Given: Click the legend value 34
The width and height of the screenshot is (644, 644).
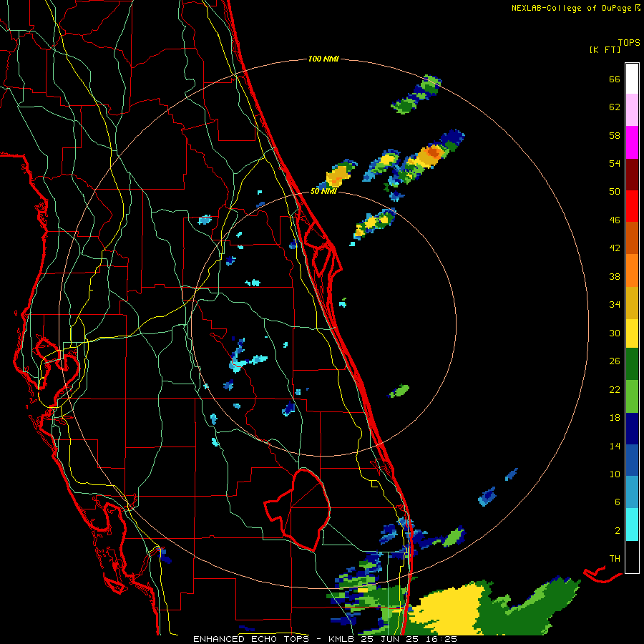Looking at the screenshot, I should (615, 305).
